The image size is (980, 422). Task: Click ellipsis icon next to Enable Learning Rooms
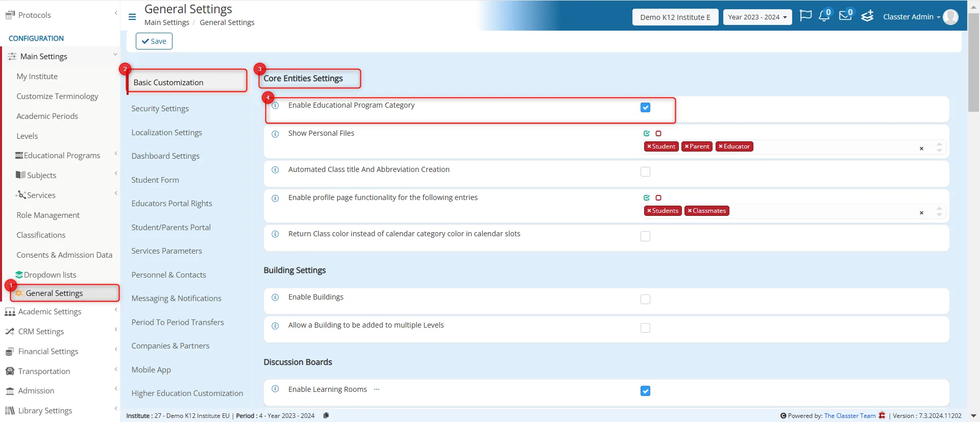[377, 389]
